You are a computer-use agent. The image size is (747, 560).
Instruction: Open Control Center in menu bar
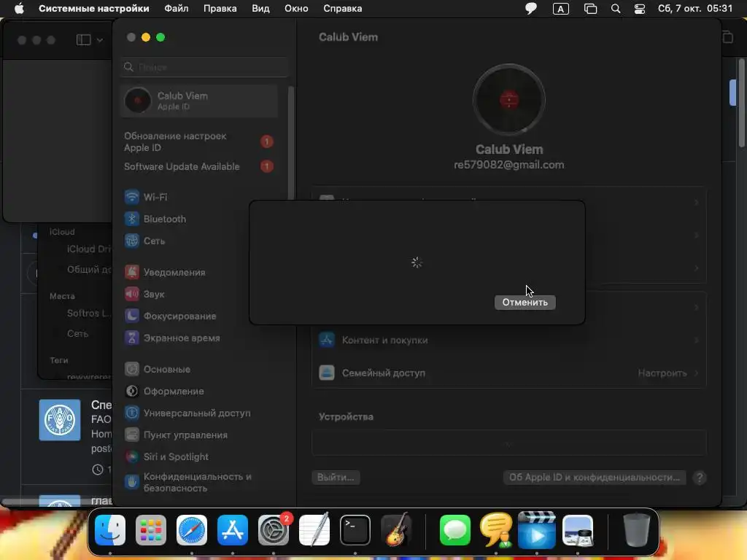pos(640,9)
